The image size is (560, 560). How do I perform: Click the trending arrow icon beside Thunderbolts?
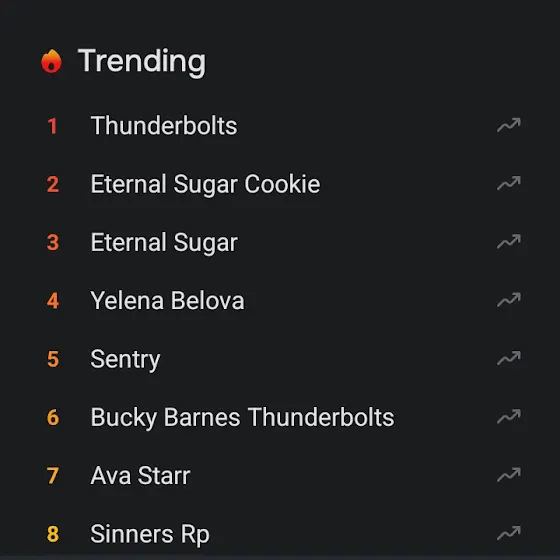coord(509,125)
